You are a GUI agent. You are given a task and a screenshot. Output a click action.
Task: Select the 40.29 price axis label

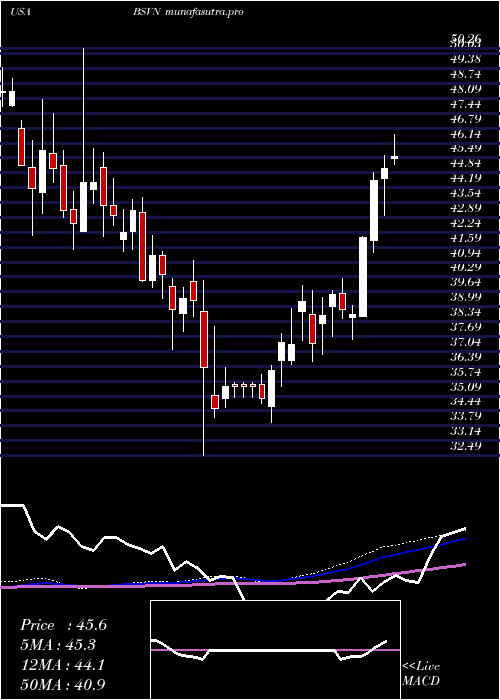point(466,267)
